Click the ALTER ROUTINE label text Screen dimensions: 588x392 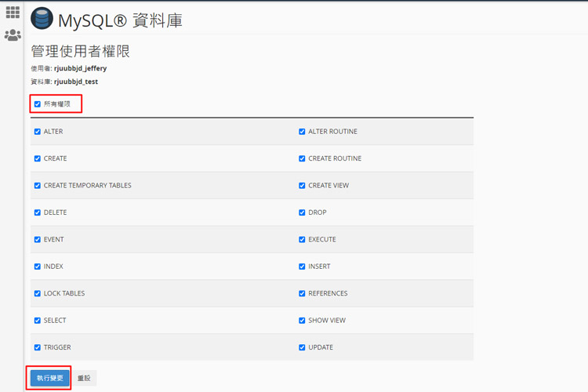click(x=332, y=131)
